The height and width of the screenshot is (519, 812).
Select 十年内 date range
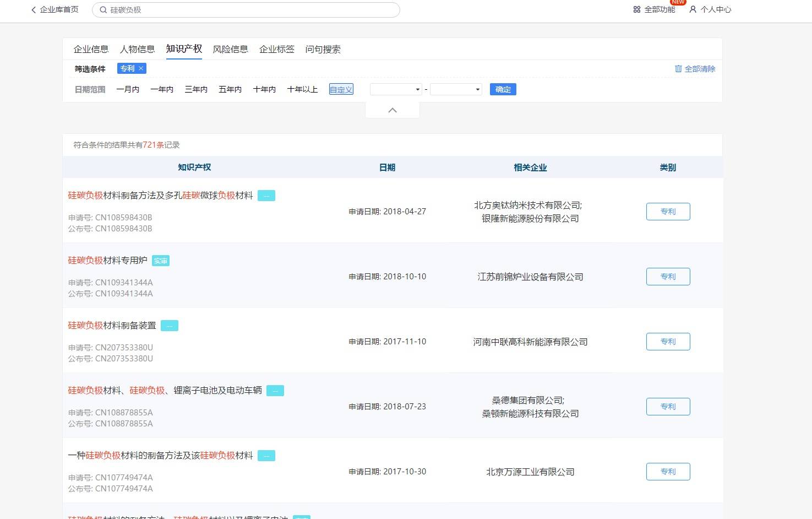264,89
